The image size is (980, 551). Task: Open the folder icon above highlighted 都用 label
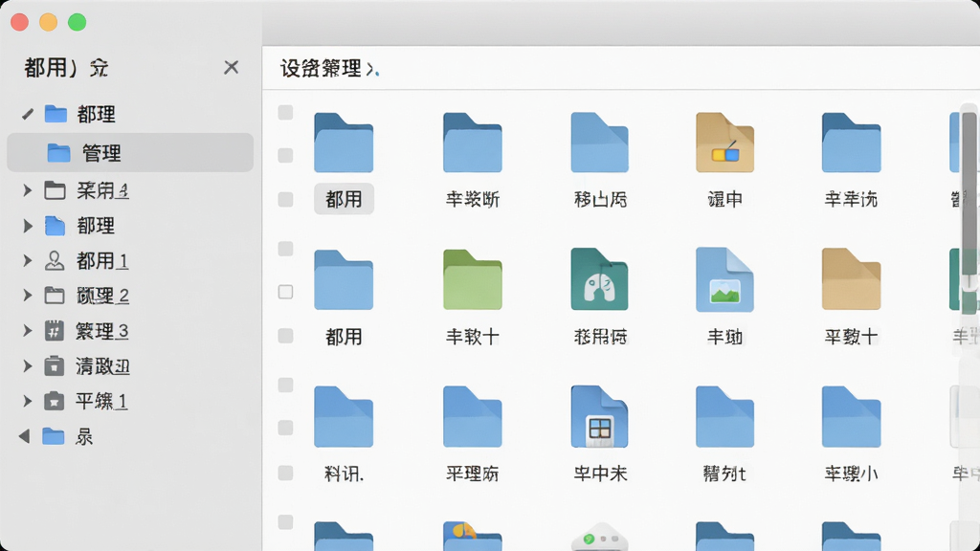(x=344, y=143)
